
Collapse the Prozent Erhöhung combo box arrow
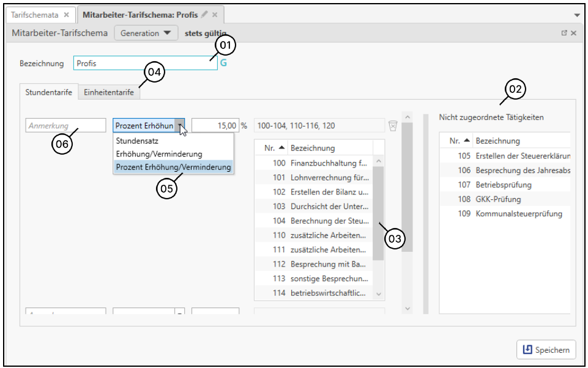[179, 125]
